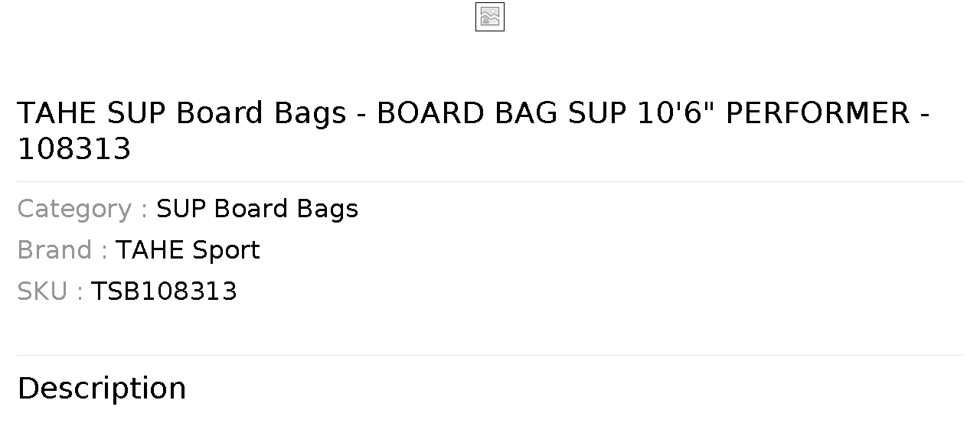Click the word "SUP" in category value
This screenshot has height=423, width=980.
pos(181,209)
